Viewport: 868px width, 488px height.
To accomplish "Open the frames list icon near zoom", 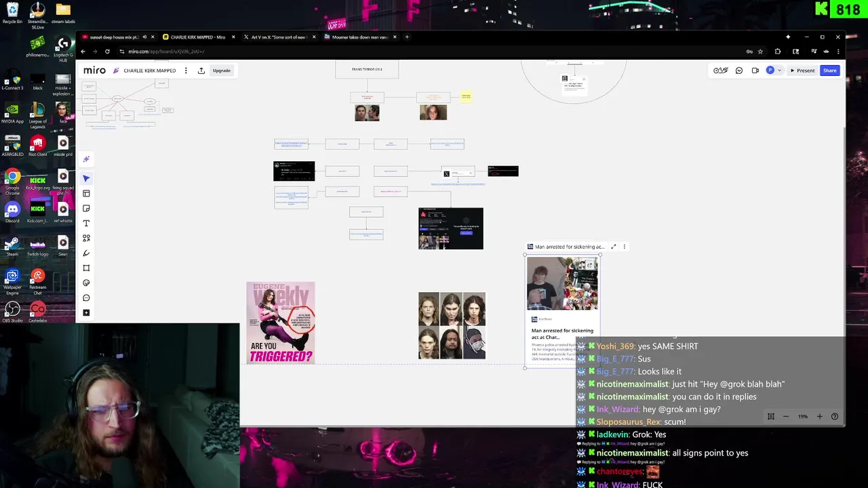I will [771, 416].
